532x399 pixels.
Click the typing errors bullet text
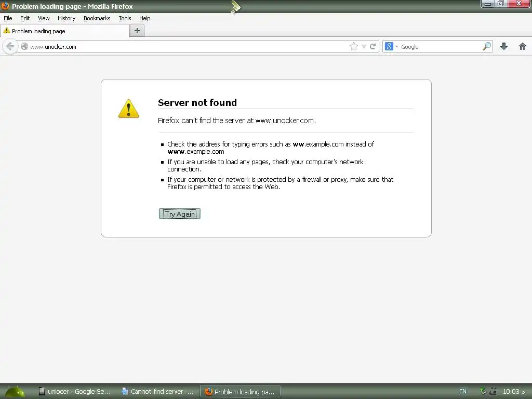pos(270,148)
